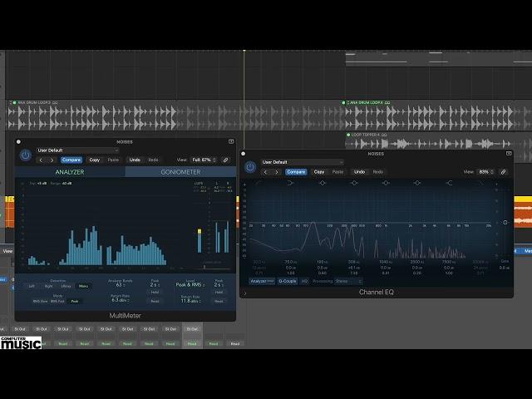Viewport: 532px width, 399px height.
Task: Open the View 83% size menu in Channel EQ
Action: click(x=485, y=172)
